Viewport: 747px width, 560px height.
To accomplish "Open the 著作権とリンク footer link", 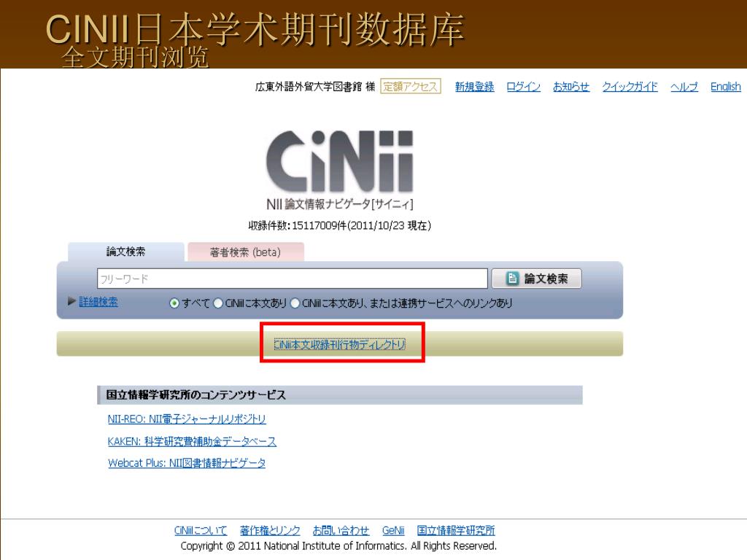I will click(x=270, y=531).
